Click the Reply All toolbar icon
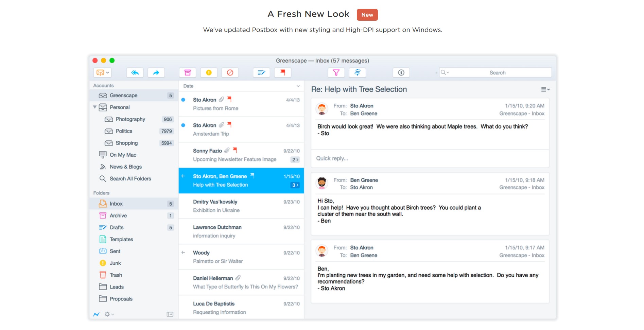 point(135,72)
